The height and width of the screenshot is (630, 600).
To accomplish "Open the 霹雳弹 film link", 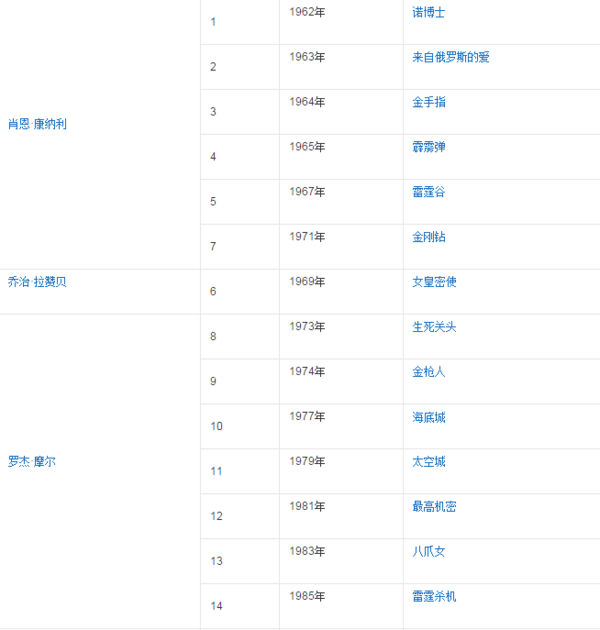I will pyautogui.click(x=428, y=147).
